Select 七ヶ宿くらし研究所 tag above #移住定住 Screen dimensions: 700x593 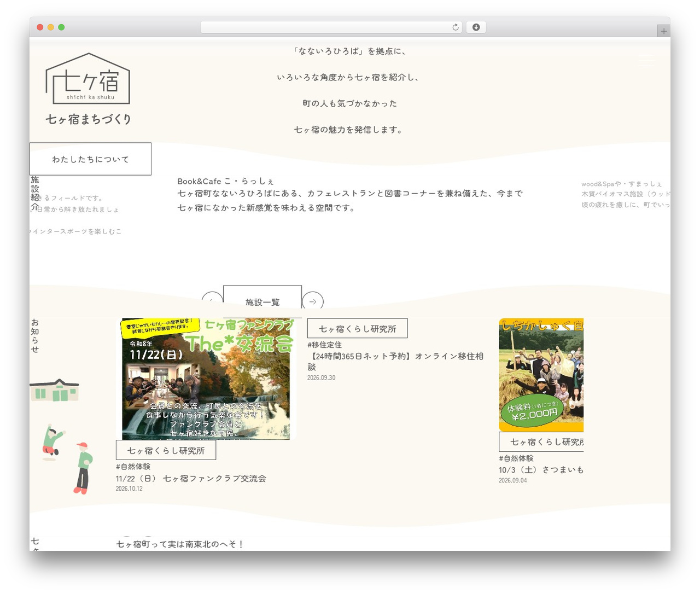358,328
